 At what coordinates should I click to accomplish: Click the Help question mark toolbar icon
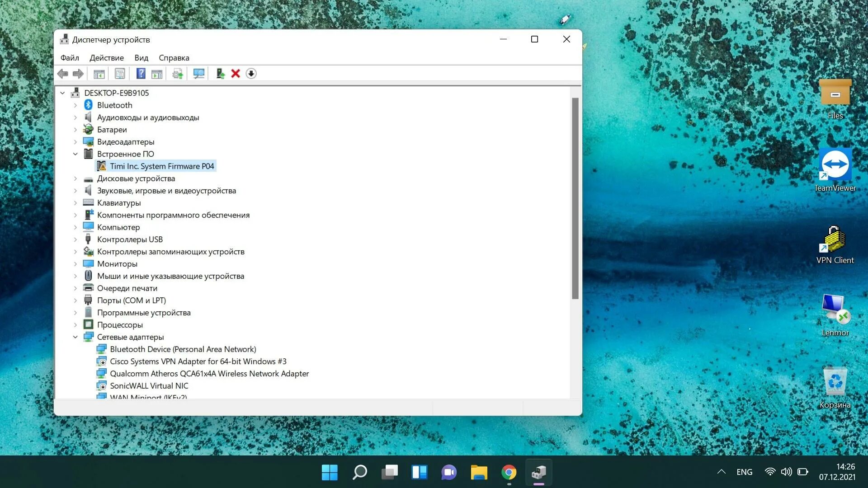coord(141,74)
